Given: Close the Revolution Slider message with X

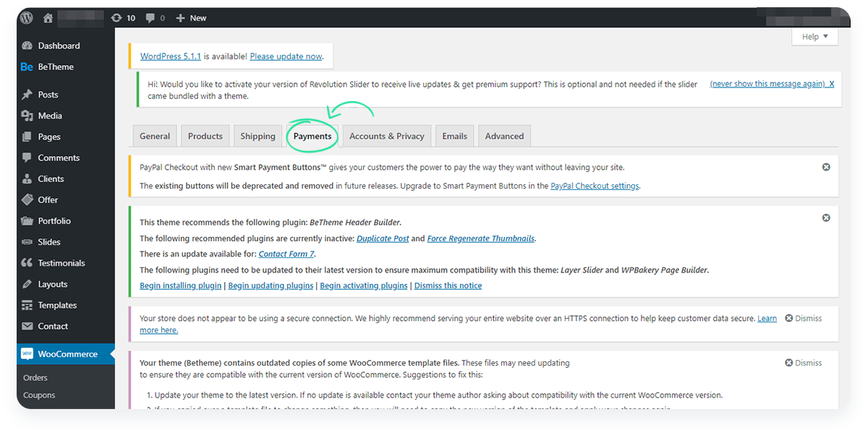Looking at the screenshot, I should pyautogui.click(x=831, y=84).
